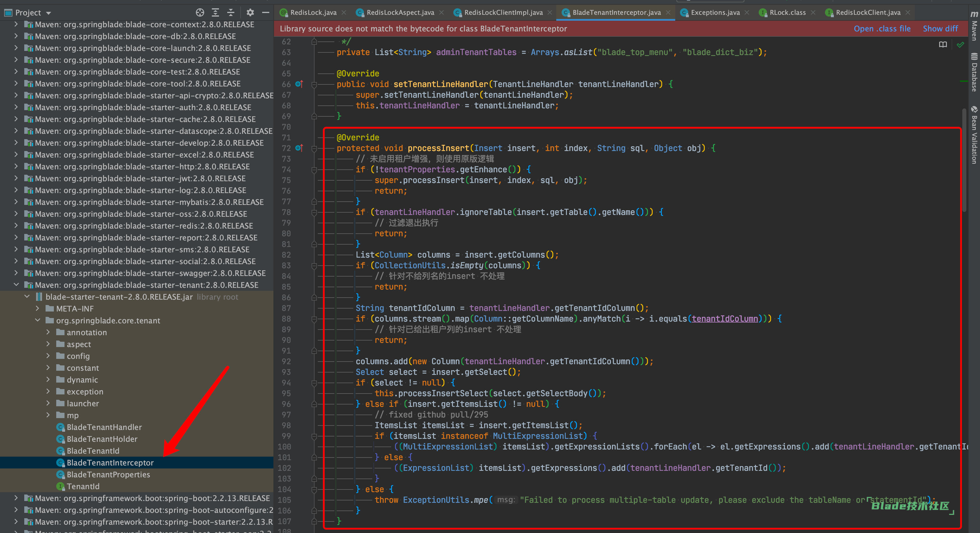Select the Exceptions.java tab

tap(715, 12)
